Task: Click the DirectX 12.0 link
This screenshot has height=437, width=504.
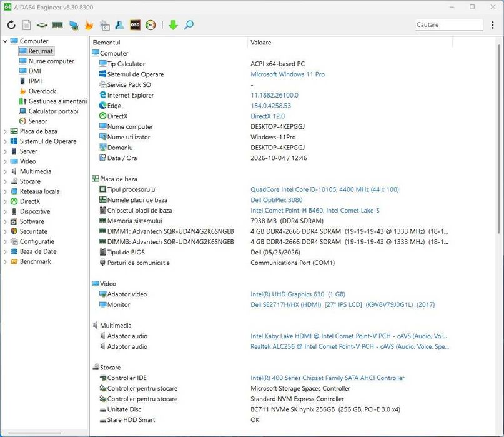Action: pyautogui.click(x=267, y=116)
